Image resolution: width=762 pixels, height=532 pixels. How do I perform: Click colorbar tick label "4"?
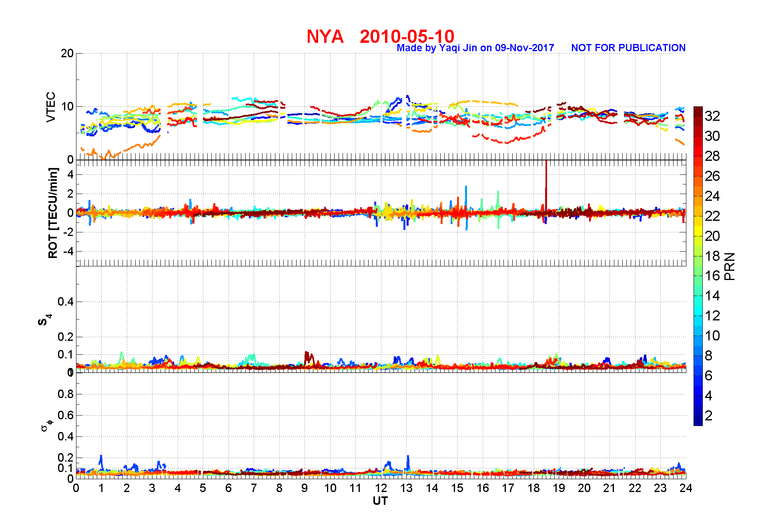(709, 396)
